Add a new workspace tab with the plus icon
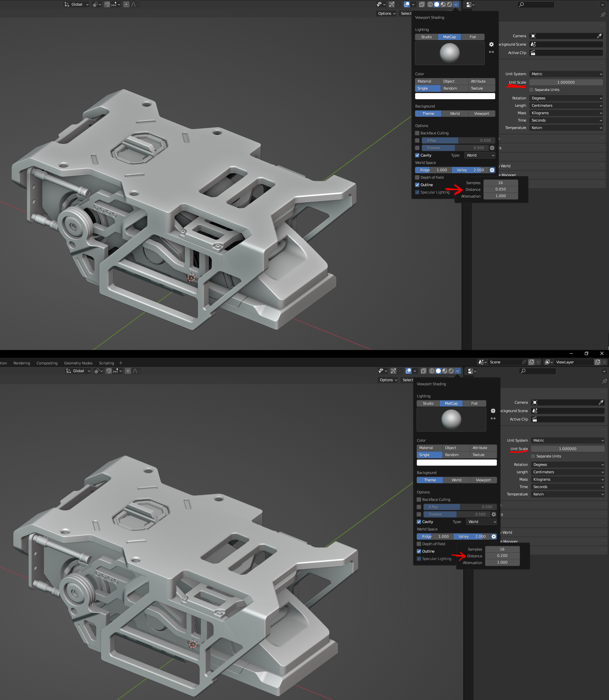This screenshot has height=700, width=609. (x=121, y=363)
